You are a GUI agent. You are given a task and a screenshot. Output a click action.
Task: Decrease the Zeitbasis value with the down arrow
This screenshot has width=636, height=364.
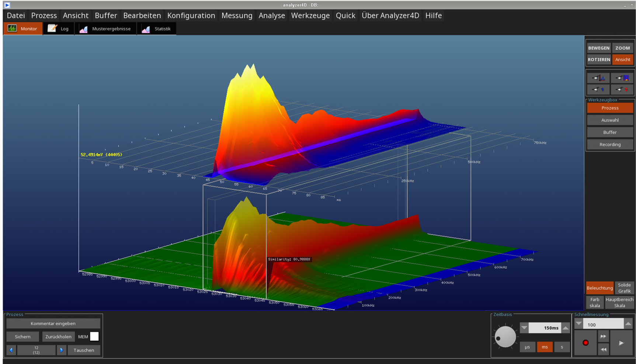(524, 328)
